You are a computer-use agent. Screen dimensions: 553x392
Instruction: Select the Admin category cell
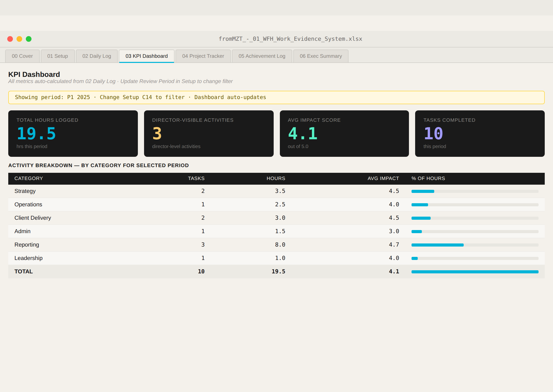pos(22,231)
